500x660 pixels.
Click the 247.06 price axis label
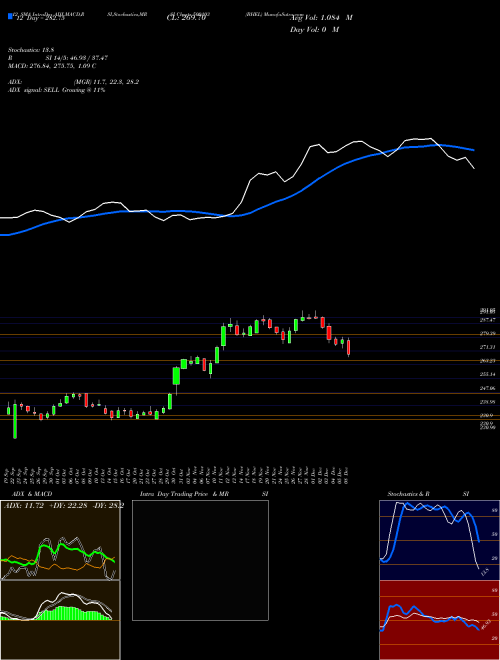coord(487,388)
